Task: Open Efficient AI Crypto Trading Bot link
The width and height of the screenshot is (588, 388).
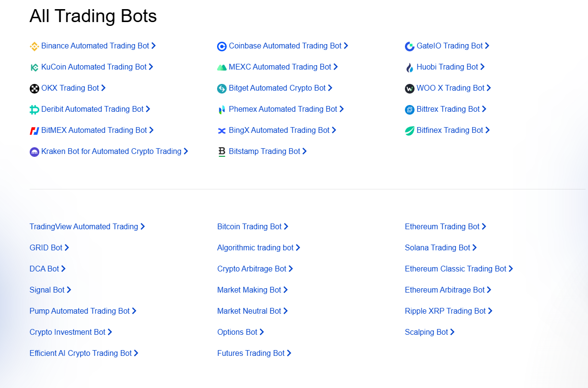Action: click(84, 353)
